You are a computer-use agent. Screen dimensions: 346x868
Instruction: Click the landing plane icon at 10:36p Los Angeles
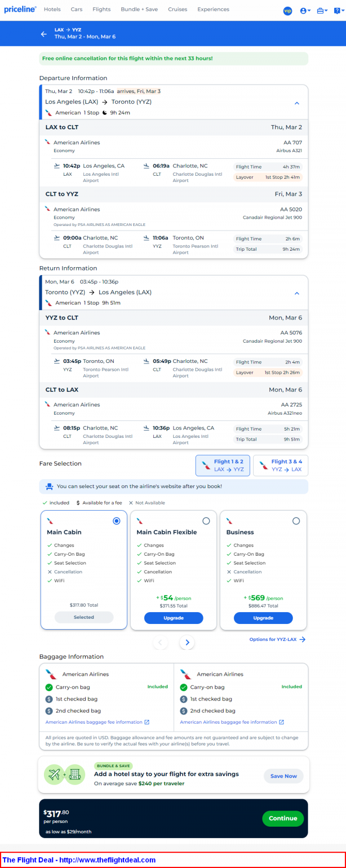pyautogui.click(x=147, y=428)
